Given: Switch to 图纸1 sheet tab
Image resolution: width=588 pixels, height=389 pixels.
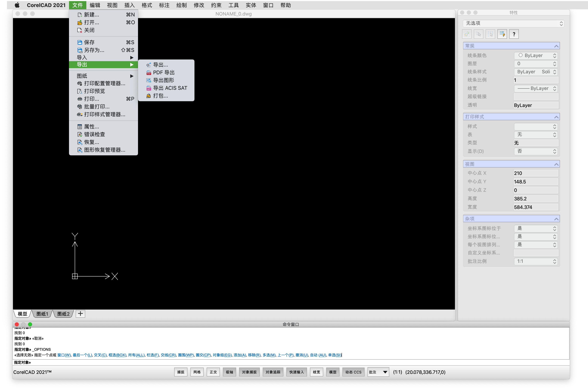Looking at the screenshot, I should point(42,314).
